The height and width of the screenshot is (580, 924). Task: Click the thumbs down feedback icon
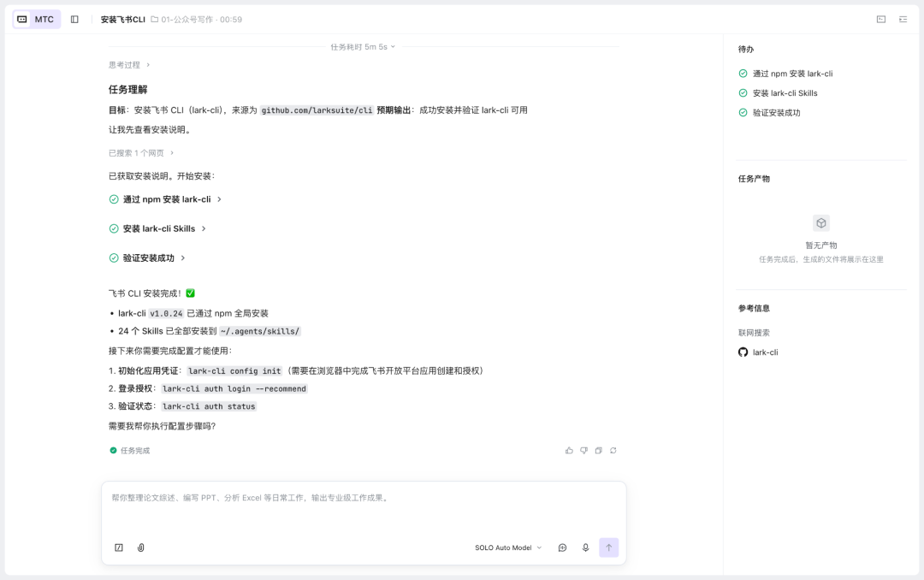(x=584, y=450)
